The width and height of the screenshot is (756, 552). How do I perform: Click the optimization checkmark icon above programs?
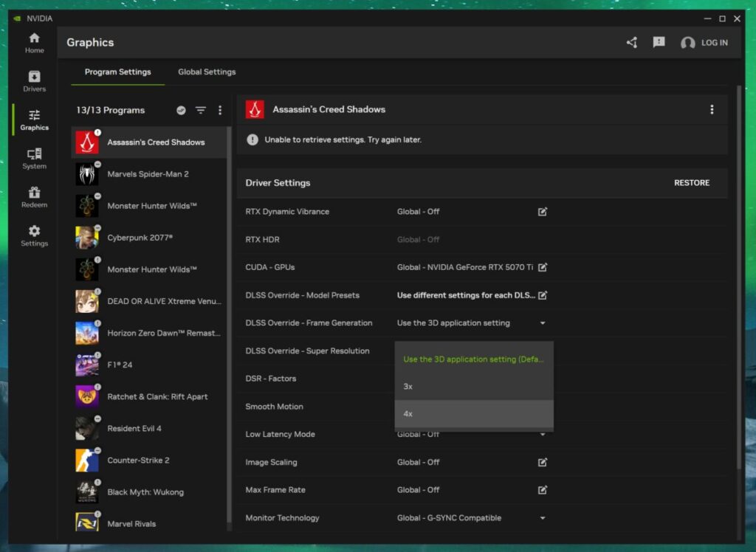[x=181, y=111]
